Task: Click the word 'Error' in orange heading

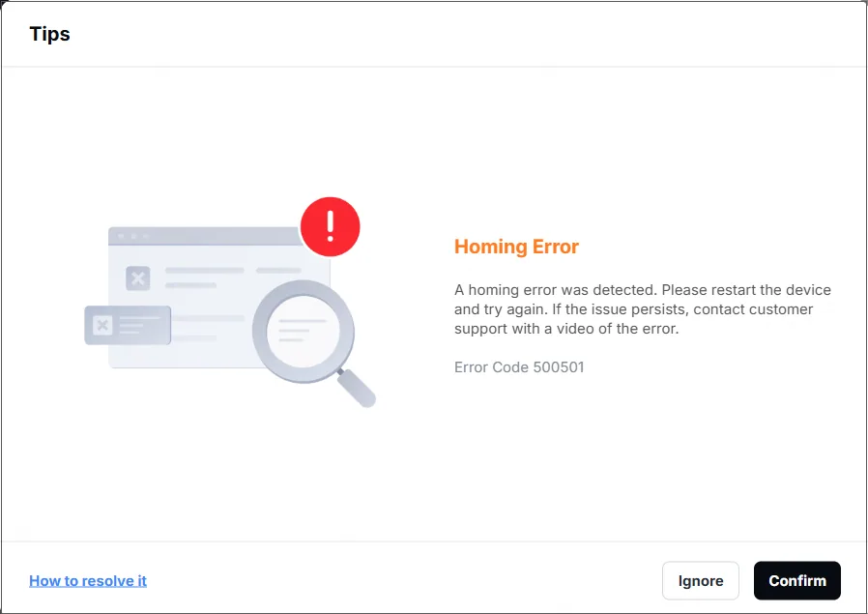Action: [555, 247]
